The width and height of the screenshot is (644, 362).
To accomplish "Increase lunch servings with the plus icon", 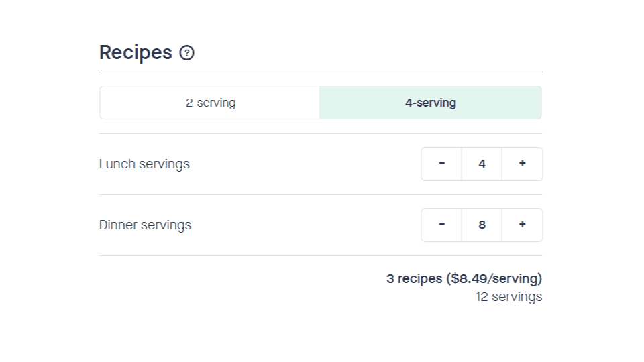I will pyautogui.click(x=522, y=164).
